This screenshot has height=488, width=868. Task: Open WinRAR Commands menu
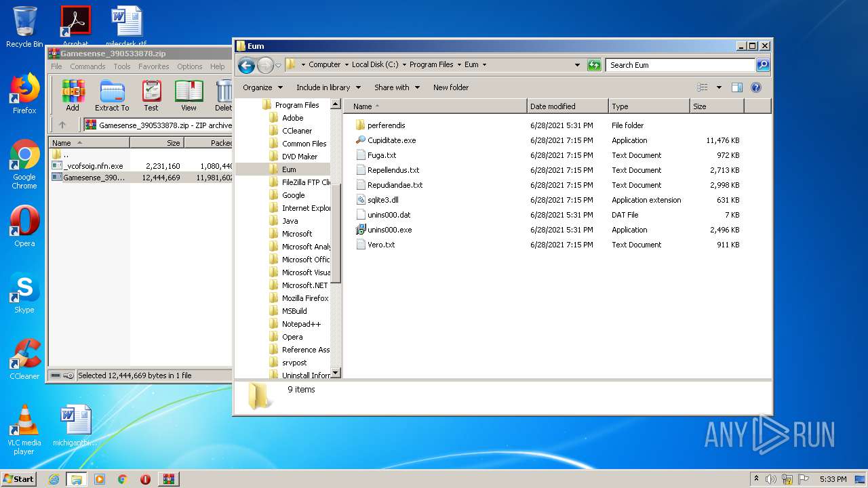pyautogui.click(x=87, y=66)
